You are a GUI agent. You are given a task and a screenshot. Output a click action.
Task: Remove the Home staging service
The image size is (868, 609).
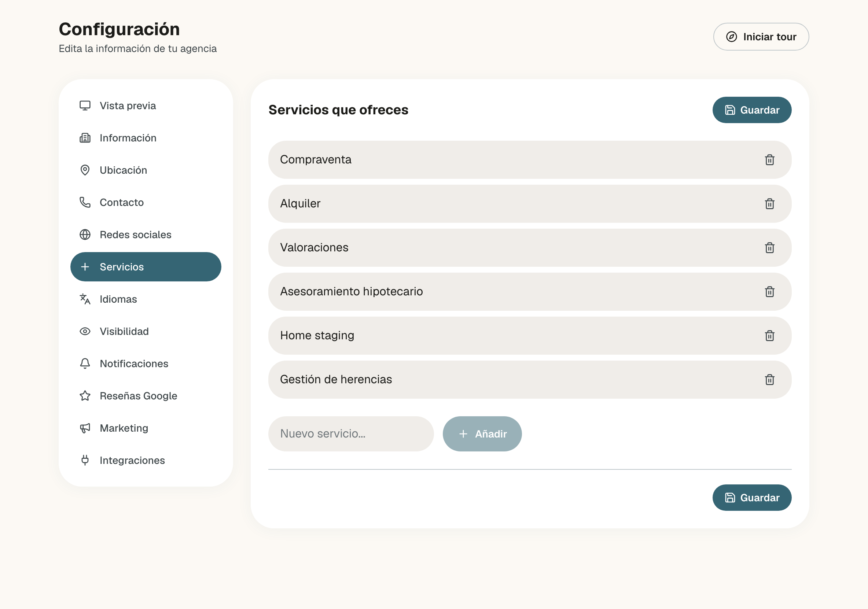[x=769, y=335]
